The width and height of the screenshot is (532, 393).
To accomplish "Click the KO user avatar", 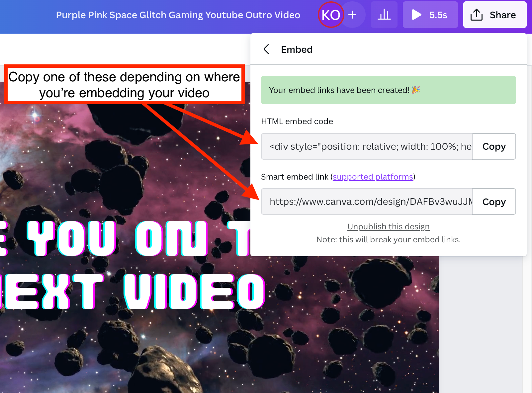I will click(330, 15).
